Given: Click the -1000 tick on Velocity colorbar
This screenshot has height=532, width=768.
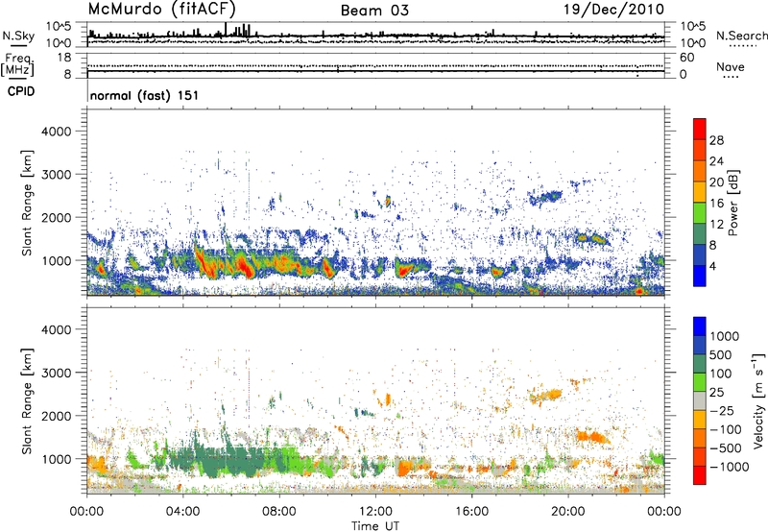Looking at the screenshot, I should pyautogui.click(x=730, y=467).
